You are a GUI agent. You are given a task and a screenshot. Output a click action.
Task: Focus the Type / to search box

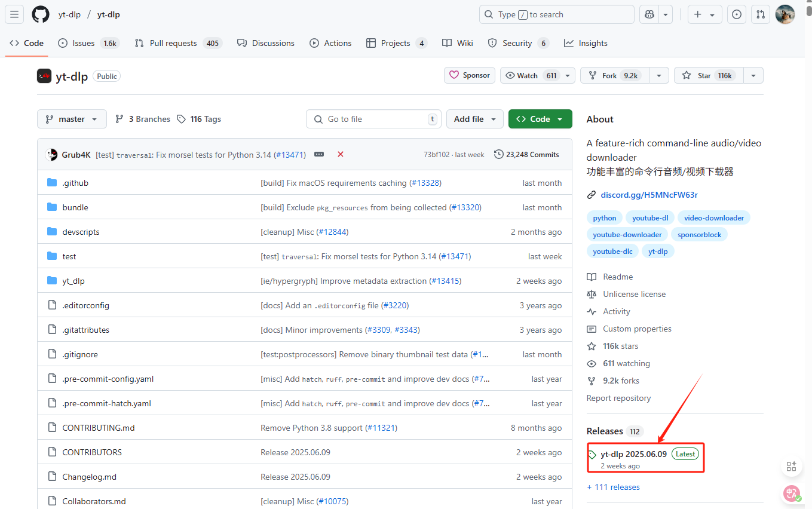[556, 14]
